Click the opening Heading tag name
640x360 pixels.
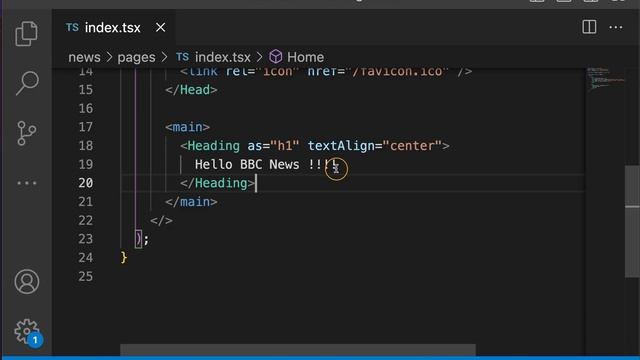(213, 146)
